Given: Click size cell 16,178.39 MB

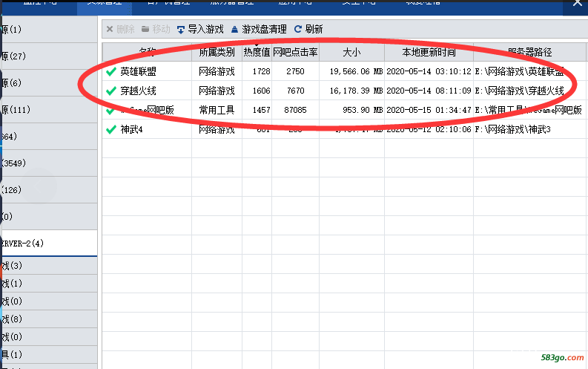Looking at the screenshot, I should (356, 91).
